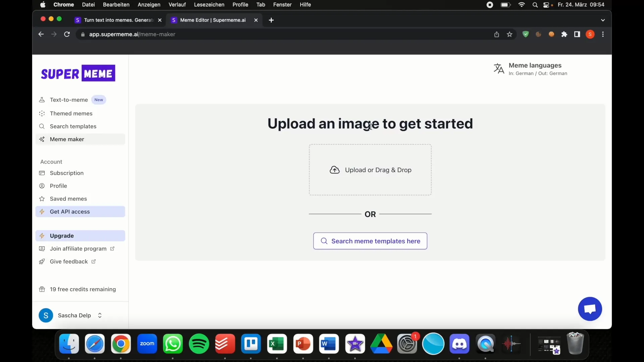Open Control Center in menu bar
The width and height of the screenshot is (644, 362).
click(x=546, y=5)
